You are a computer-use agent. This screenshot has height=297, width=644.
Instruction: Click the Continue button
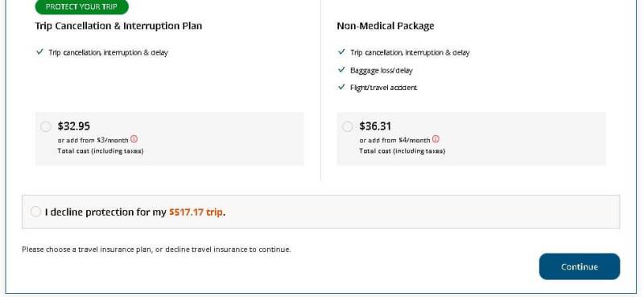pyautogui.click(x=580, y=266)
